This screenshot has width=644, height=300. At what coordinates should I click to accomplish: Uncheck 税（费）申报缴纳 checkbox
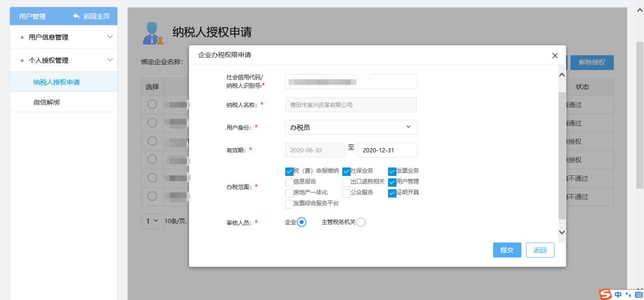point(289,172)
